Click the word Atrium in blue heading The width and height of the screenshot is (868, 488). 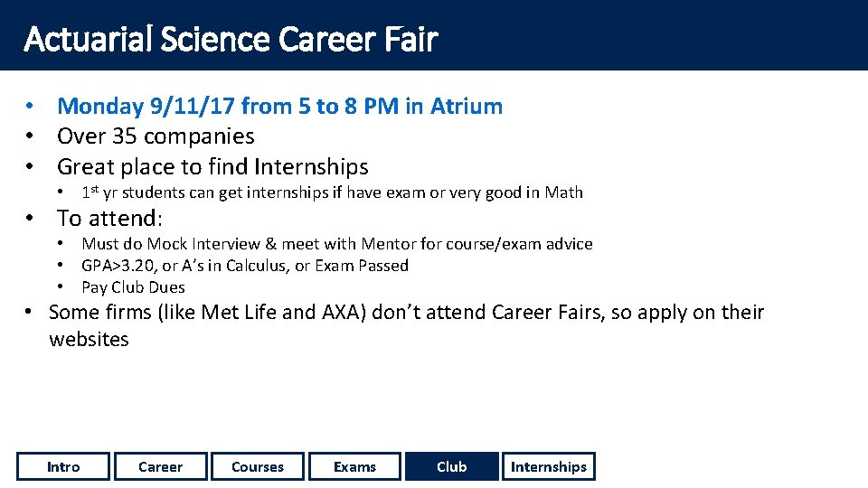(x=467, y=107)
